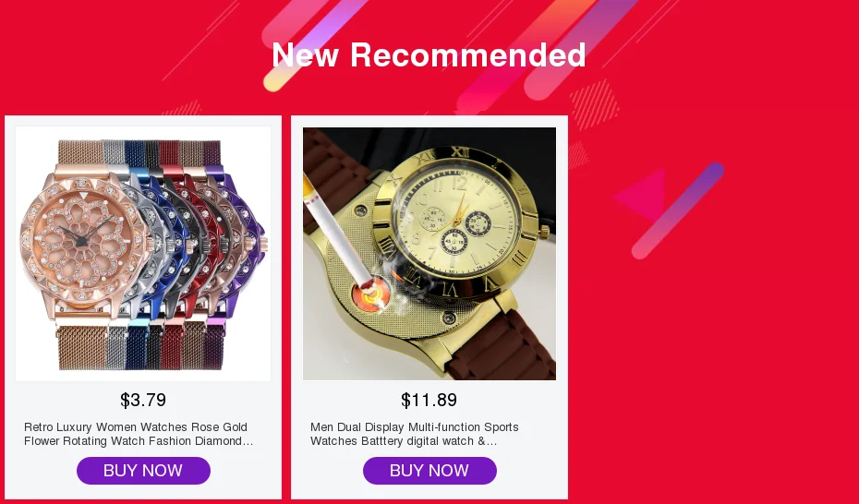Click BUY NOW under the $3.79 watch
This screenshot has height=504, width=859.
click(143, 471)
